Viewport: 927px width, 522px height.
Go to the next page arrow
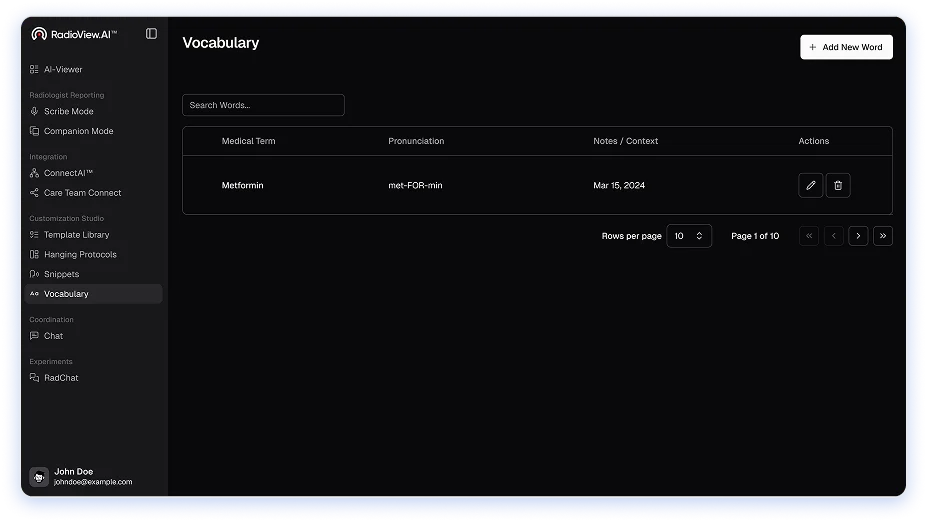coord(858,236)
